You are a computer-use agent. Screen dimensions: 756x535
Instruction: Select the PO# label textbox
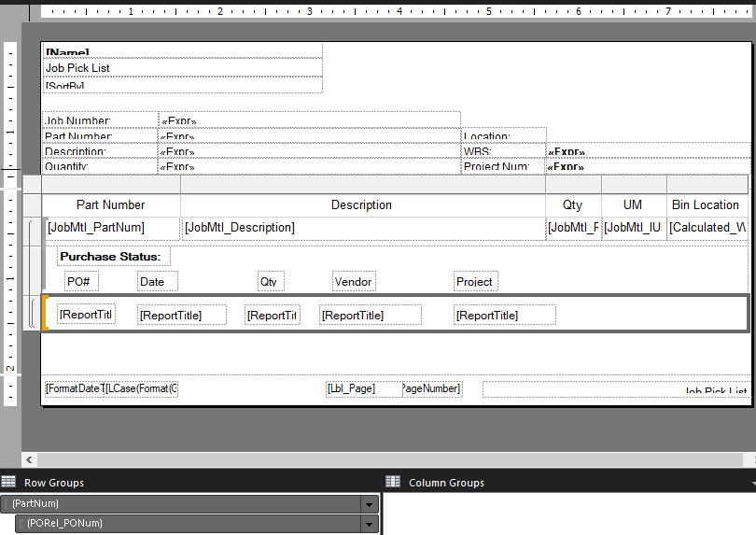[81, 282]
